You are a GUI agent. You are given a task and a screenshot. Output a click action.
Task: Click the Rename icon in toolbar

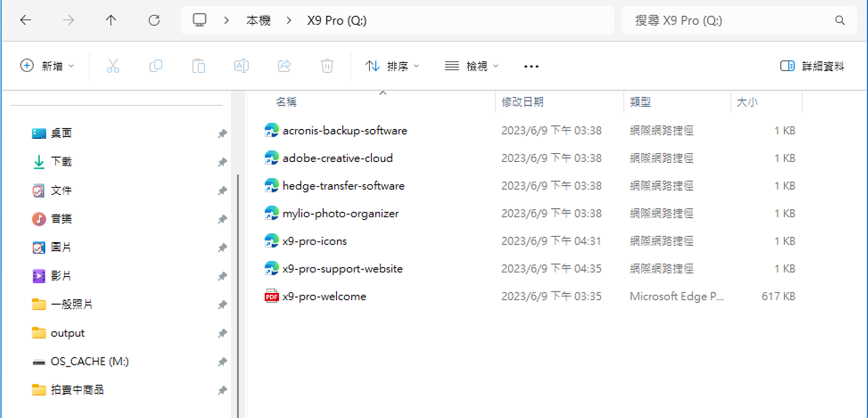tap(241, 66)
